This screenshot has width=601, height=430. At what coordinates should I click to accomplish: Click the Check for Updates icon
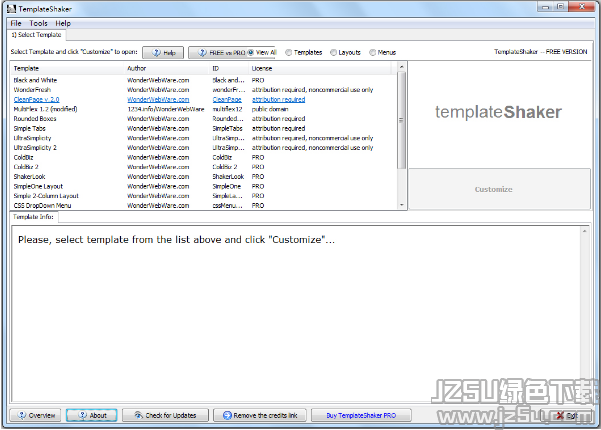(x=138, y=415)
